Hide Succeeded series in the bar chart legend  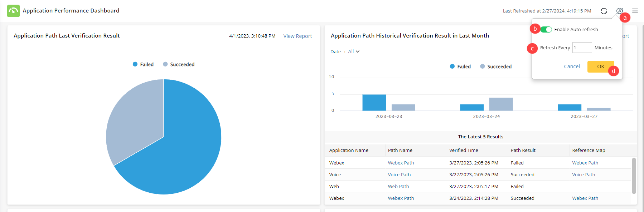[496, 66]
